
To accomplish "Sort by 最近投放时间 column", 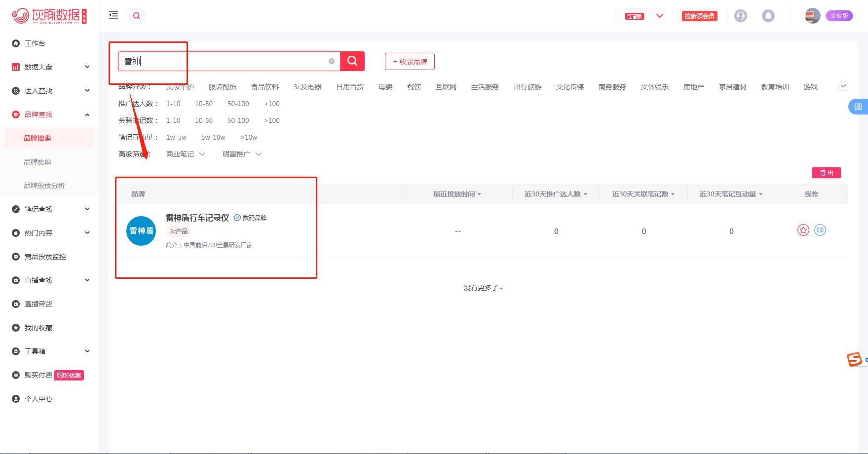I will tap(457, 194).
